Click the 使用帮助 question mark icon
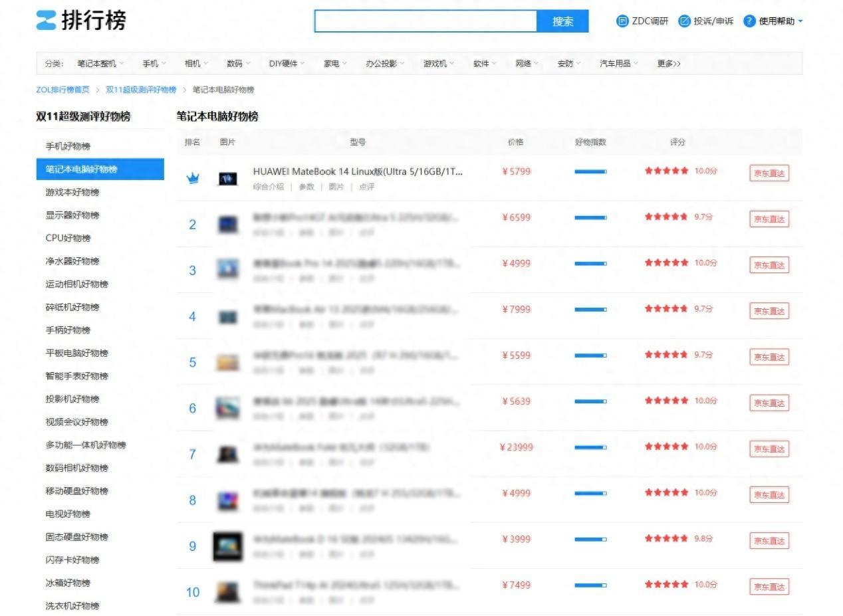 [x=749, y=21]
